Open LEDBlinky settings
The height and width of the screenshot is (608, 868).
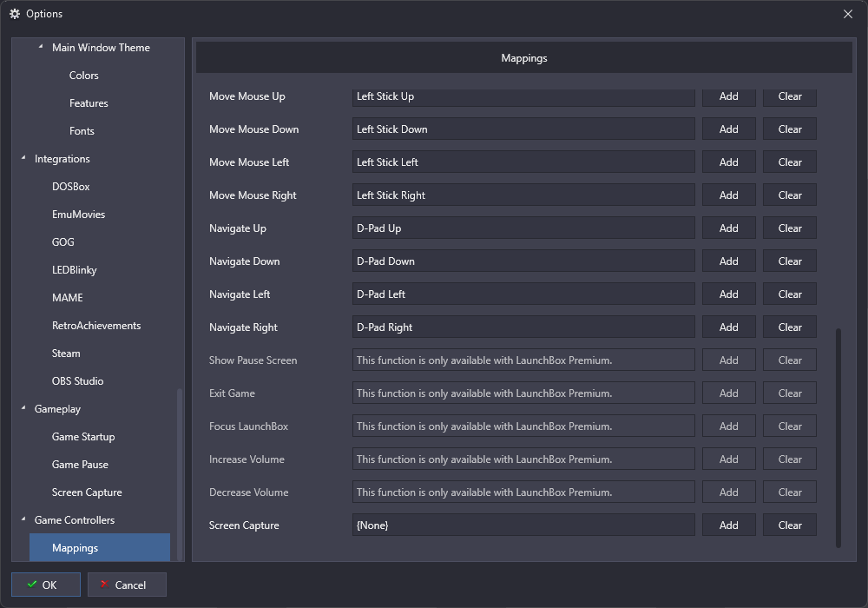coord(74,269)
